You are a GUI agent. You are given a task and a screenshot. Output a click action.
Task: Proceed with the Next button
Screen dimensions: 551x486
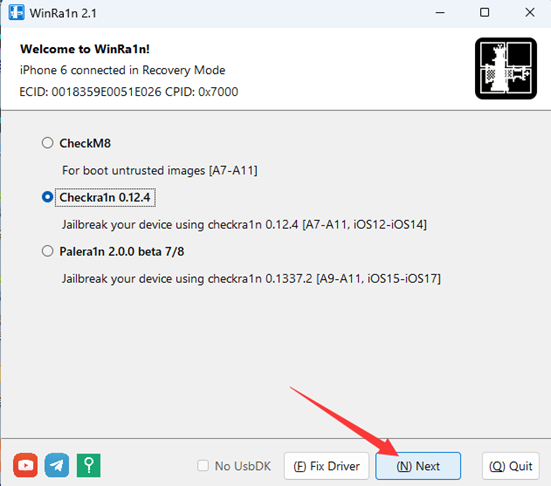tap(418, 466)
